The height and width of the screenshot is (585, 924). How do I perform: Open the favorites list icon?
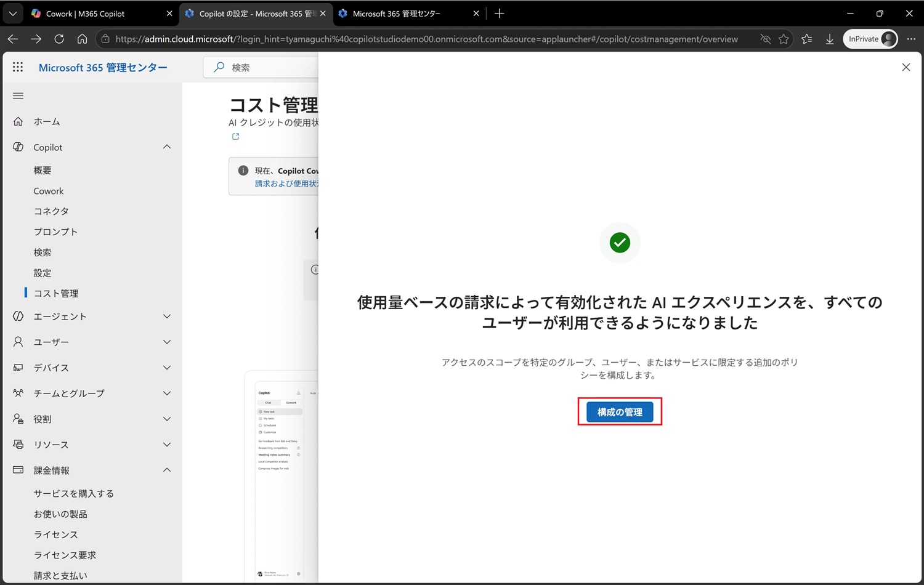click(x=807, y=39)
